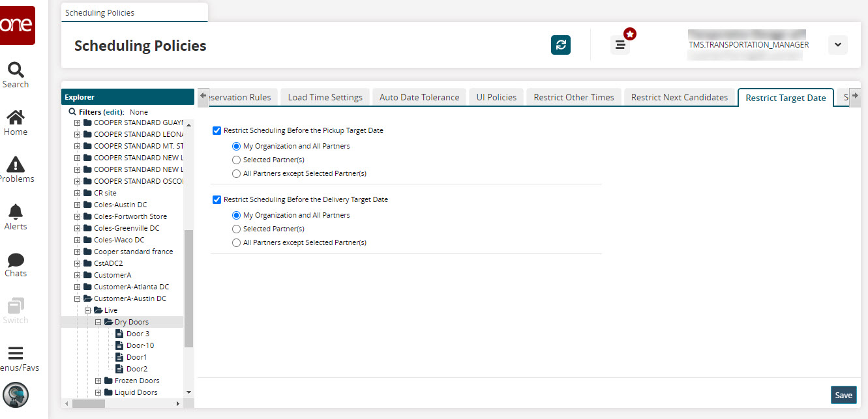Switch to the Restrict Next Candidates tab
This screenshot has height=419, width=868.
tap(679, 97)
